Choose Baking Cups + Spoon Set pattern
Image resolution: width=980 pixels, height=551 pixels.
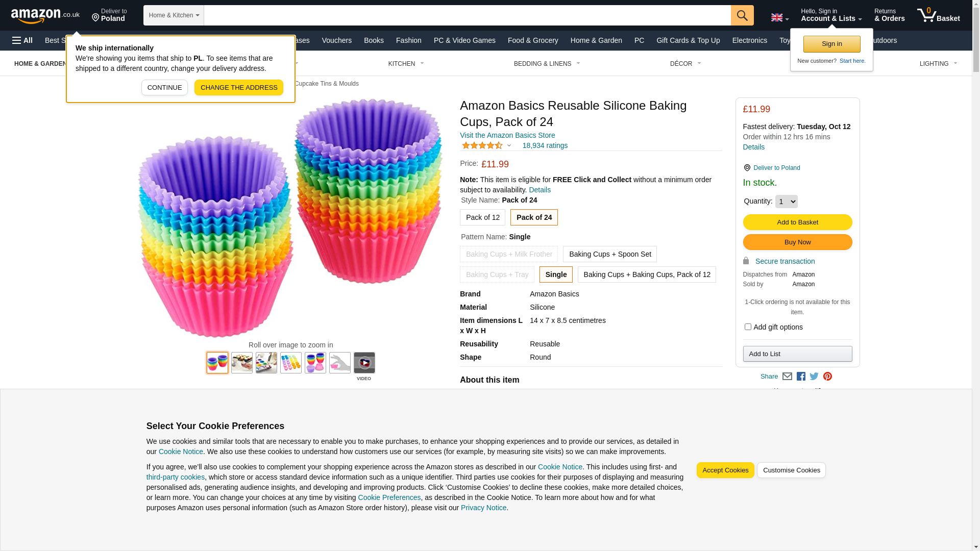[609, 254]
